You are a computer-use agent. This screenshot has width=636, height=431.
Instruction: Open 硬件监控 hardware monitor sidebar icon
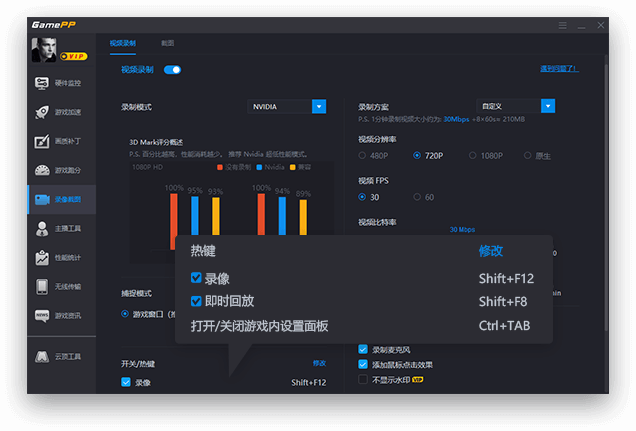point(42,83)
